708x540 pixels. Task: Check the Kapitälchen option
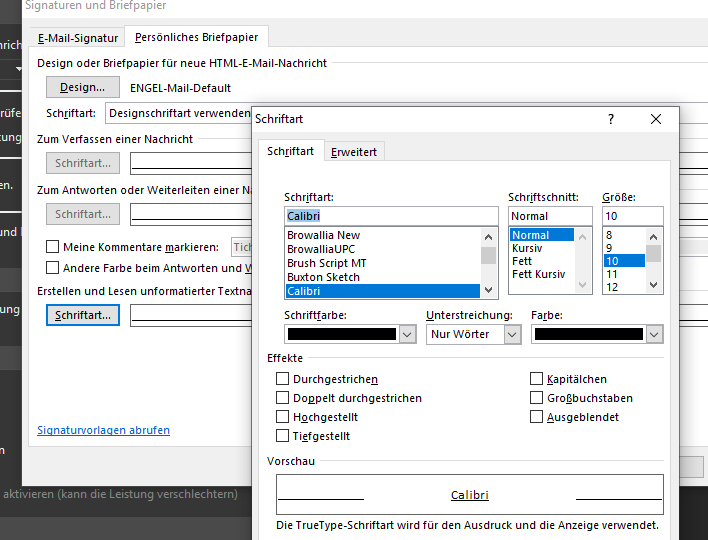click(x=536, y=378)
